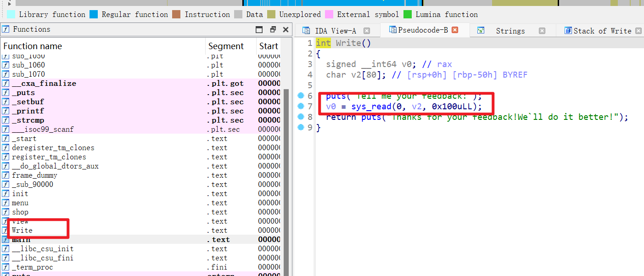Screen dimensions: 644x276
Task: Select the Write function in the list
Action: [22, 231]
